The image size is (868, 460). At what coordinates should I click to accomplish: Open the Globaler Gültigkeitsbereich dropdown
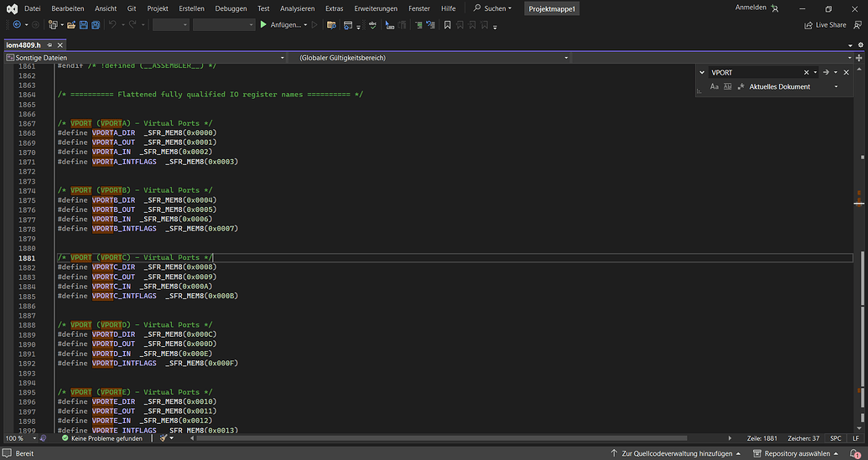click(x=566, y=58)
